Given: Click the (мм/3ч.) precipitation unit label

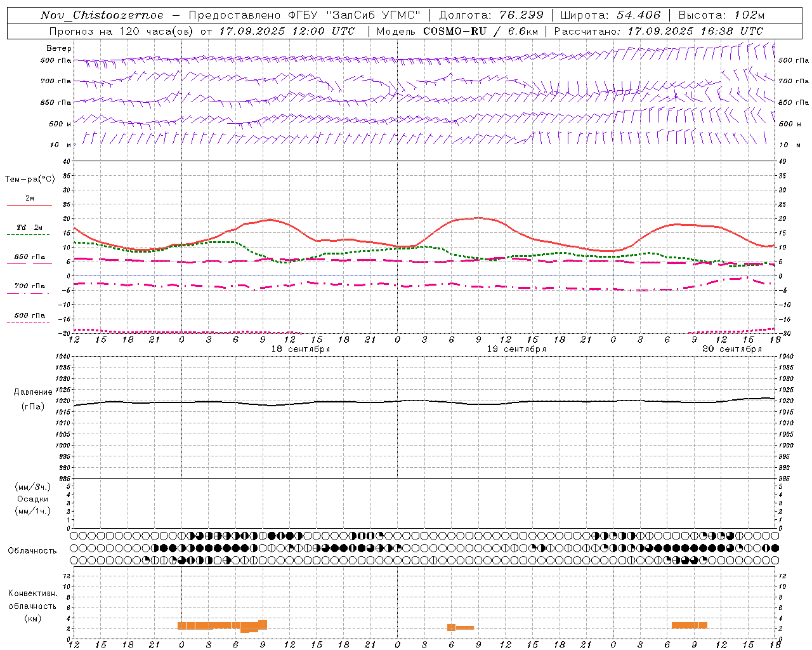Looking at the screenshot, I should [x=33, y=487].
